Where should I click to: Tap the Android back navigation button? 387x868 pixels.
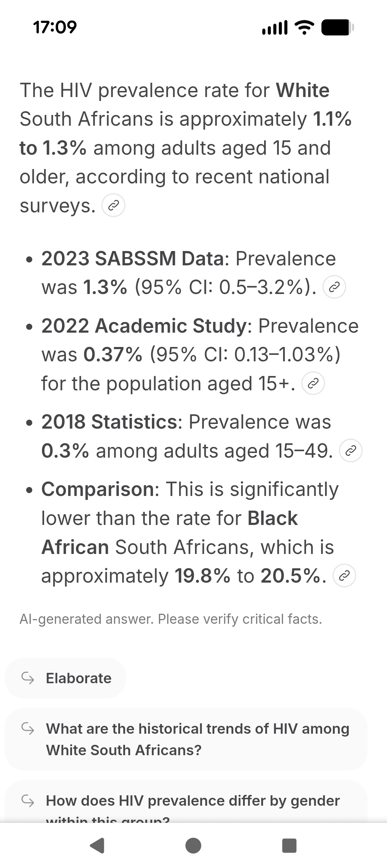point(97,846)
